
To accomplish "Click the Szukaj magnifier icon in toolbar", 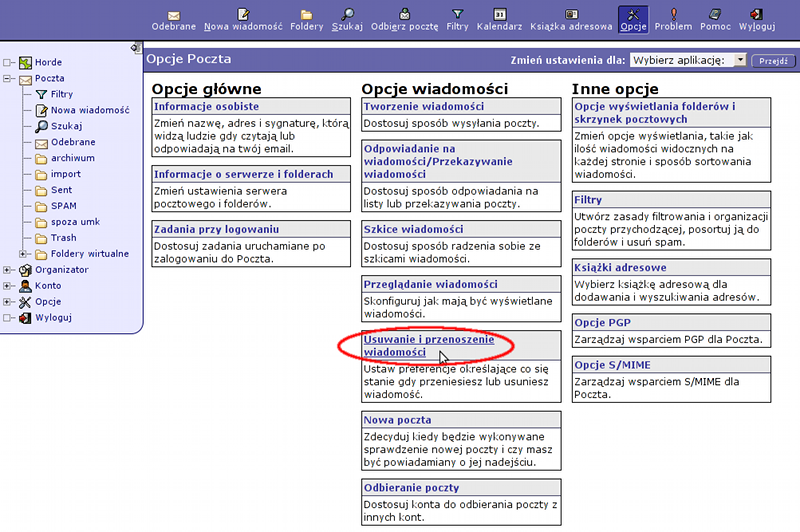I will click(347, 14).
